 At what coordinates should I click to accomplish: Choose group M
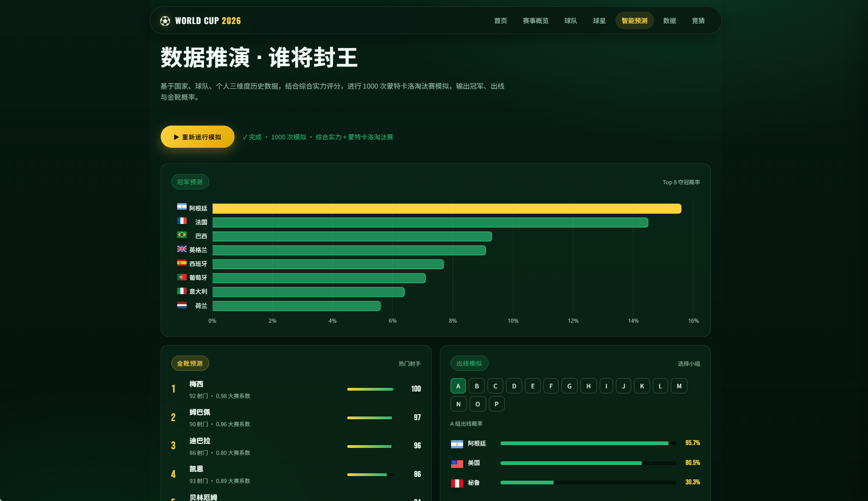coord(679,386)
